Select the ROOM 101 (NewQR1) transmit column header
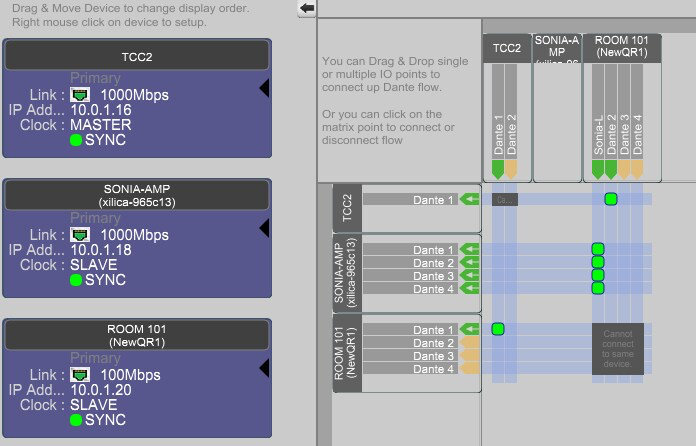The height and width of the screenshot is (446, 696). pos(621,48)
